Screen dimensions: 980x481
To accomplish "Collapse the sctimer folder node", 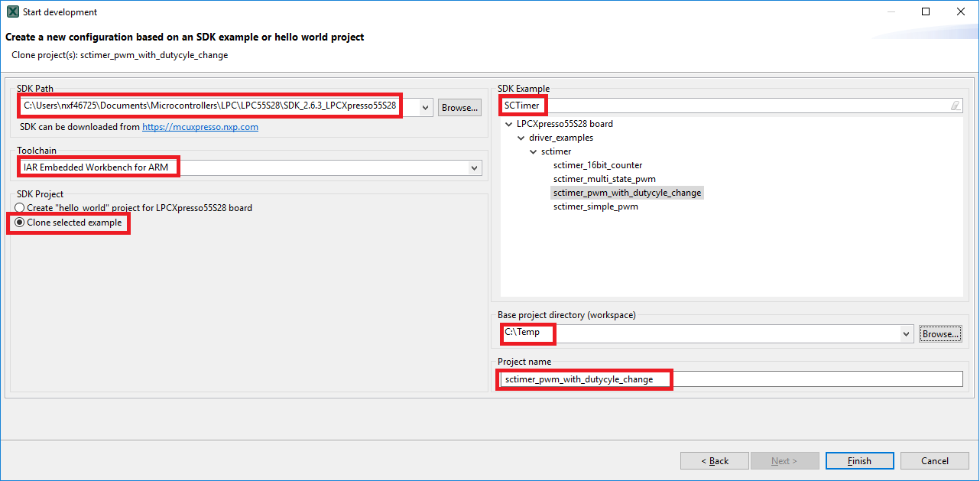I will 534,151.
